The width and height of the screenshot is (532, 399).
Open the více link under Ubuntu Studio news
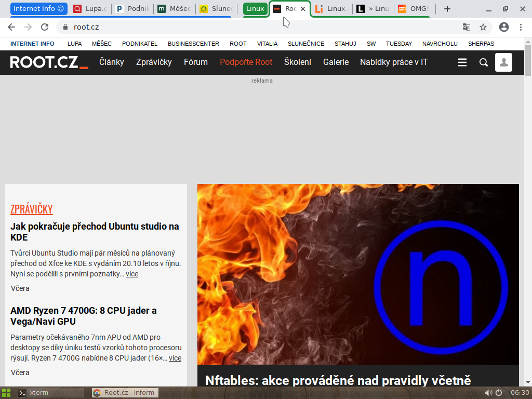[131, 274]
